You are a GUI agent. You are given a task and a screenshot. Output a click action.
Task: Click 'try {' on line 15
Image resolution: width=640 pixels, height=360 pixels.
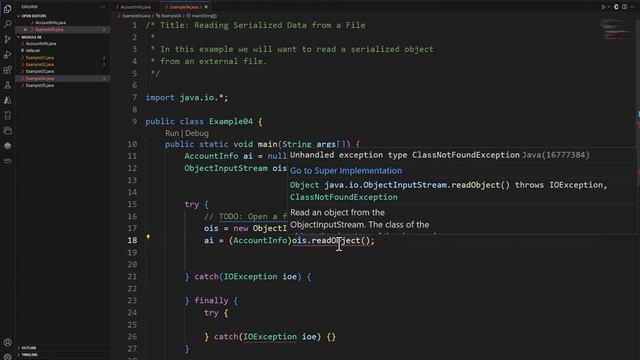coord(196,204)
